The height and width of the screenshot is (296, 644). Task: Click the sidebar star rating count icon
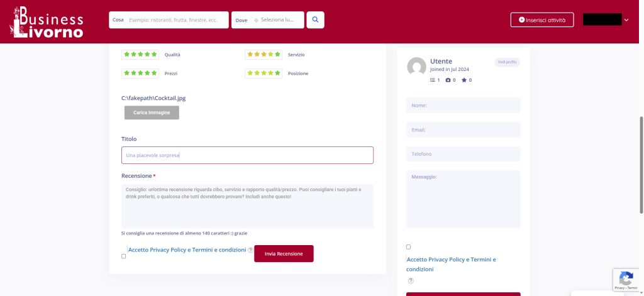pyautogui.click(x=464, y=80)
